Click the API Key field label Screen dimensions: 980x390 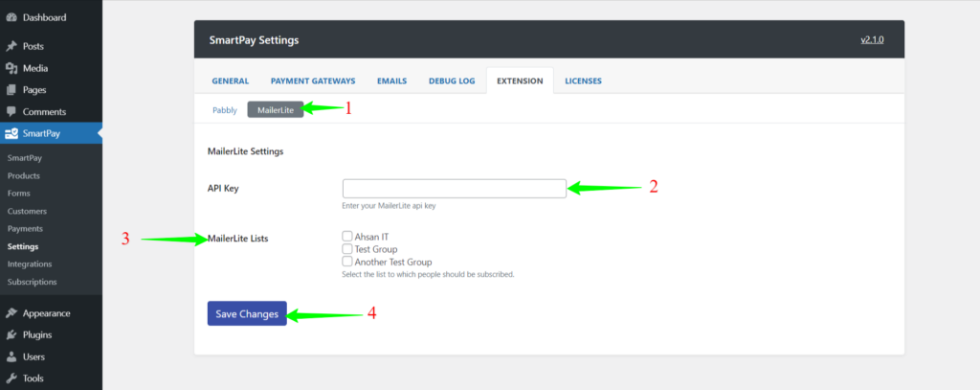[223, 189]
